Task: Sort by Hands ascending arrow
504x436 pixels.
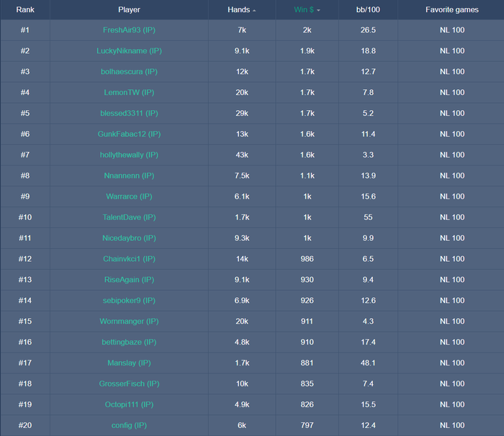Action: point(254,11)
